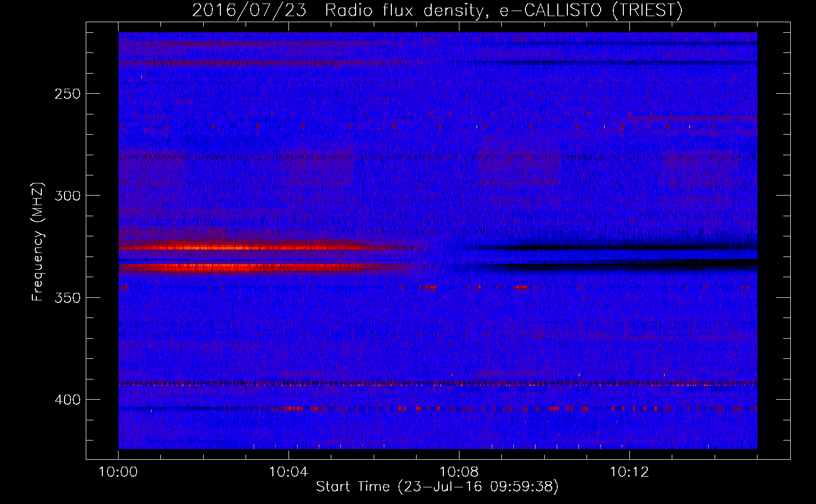
Task: Click the 350 frequency tick label
Action: (x=67, y=298)
